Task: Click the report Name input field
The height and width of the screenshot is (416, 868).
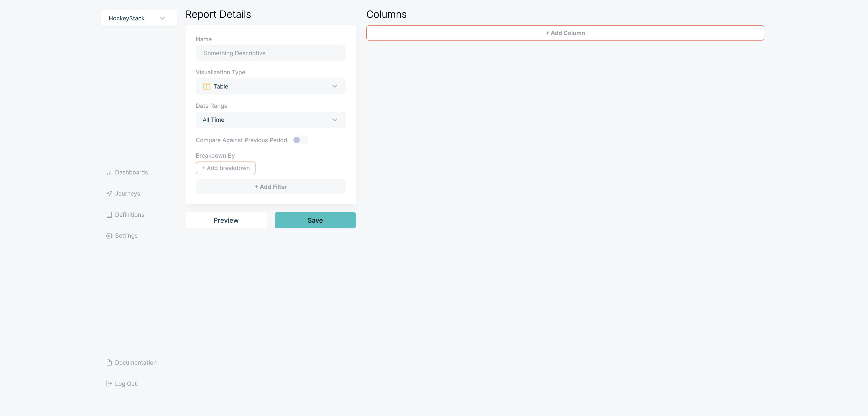Action: pyautogui.click(x=271, y=53)
